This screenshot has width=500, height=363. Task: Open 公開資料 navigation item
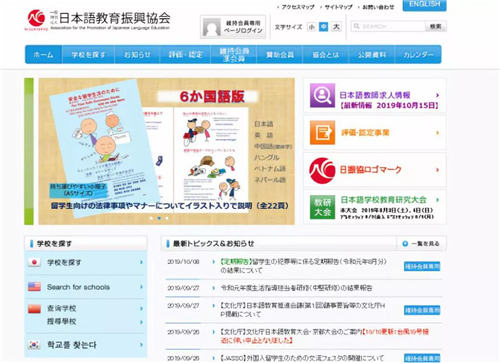coord(372,54)
